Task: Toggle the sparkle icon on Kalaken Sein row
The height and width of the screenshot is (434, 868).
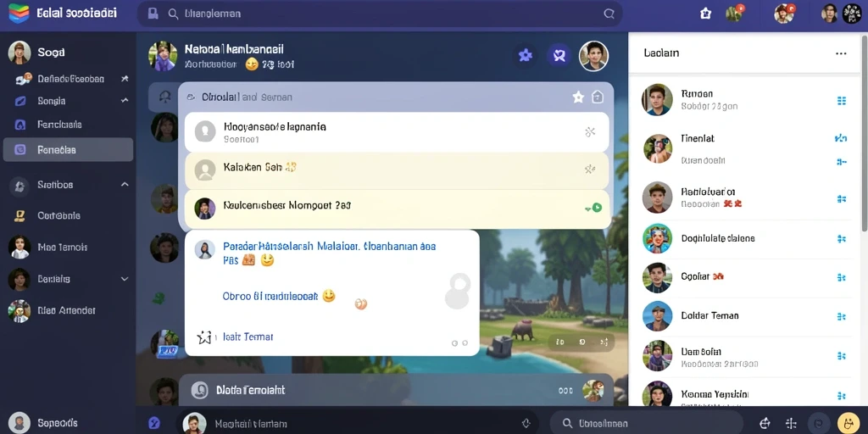Action: pos(590,170)
